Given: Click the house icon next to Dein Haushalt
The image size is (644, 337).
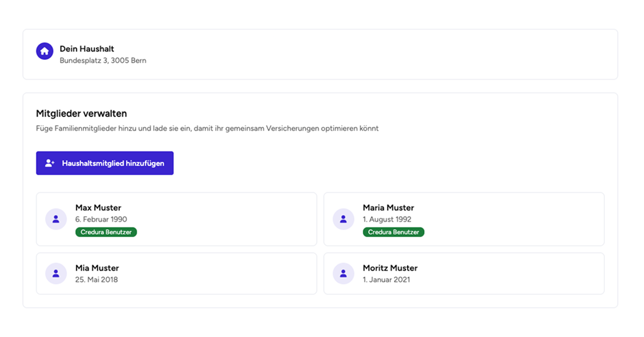Looking at the screenshot, I should pyautogui.click(x=45, y=52).
